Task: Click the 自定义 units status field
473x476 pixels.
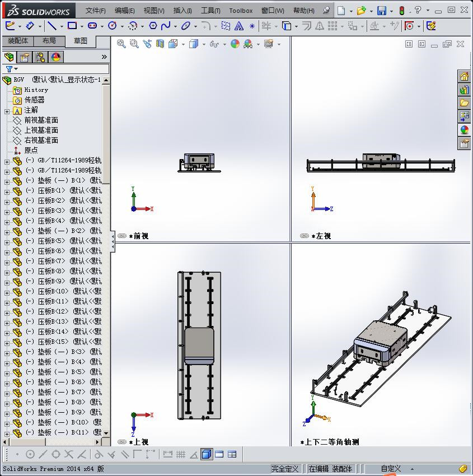Action: 391,469
